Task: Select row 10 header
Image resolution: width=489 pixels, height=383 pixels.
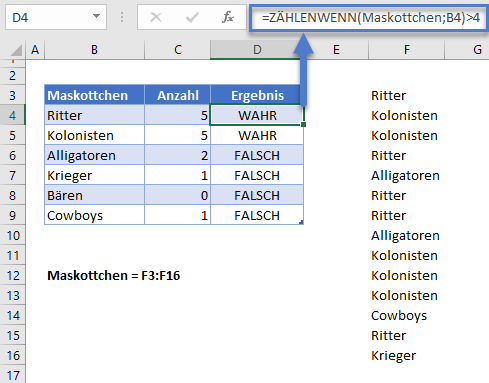Action: coord(13,235)
